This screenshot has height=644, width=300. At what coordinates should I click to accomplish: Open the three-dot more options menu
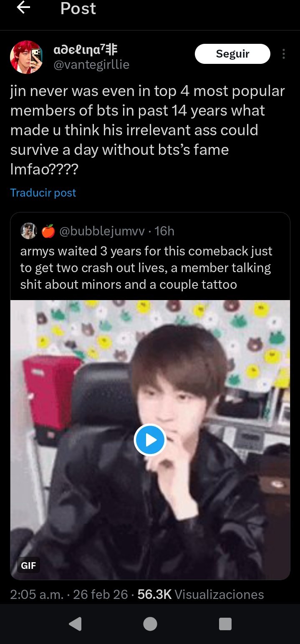tap(284, 54)
